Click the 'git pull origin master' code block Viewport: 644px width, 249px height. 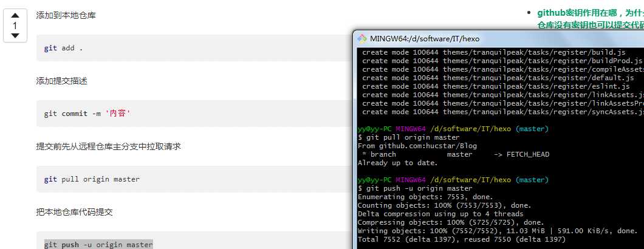point(194,179)
